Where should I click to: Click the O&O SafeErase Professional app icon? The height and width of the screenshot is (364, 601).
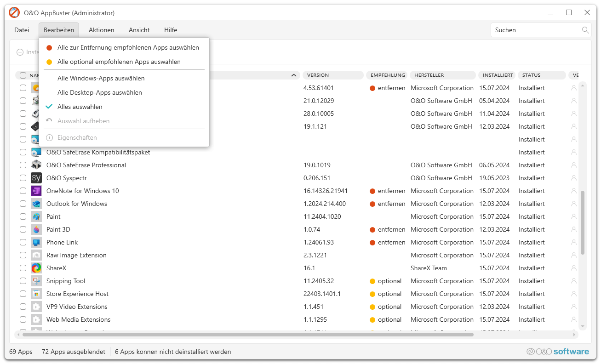tap(36, 165)
